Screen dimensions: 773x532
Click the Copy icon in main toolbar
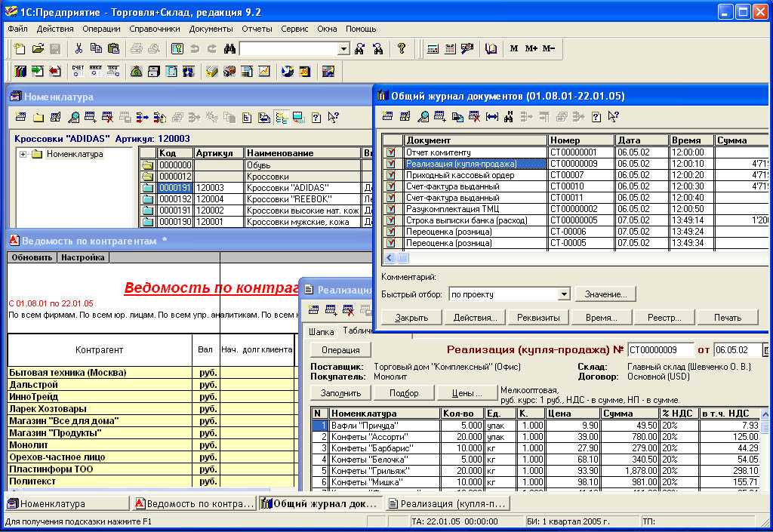click(96, 48)
